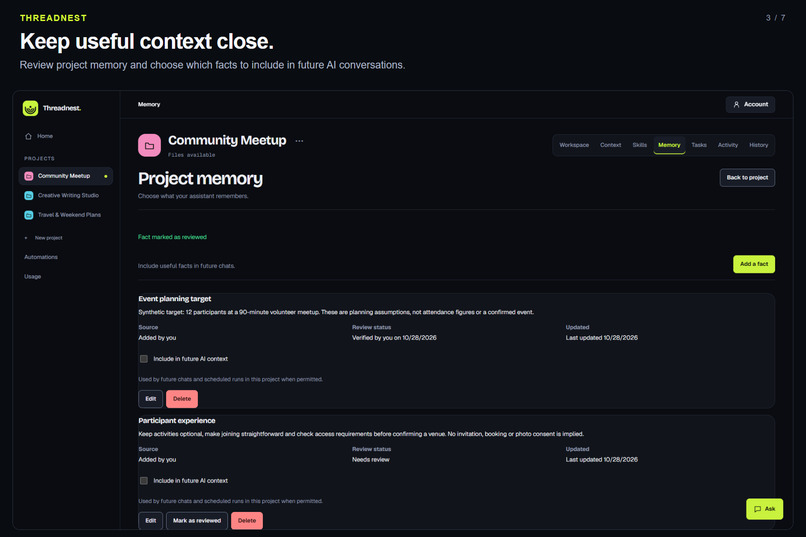Viewport: 806px width, 537px height.
Task: Click the plus icon beside New project
Action: coord(26,238)
